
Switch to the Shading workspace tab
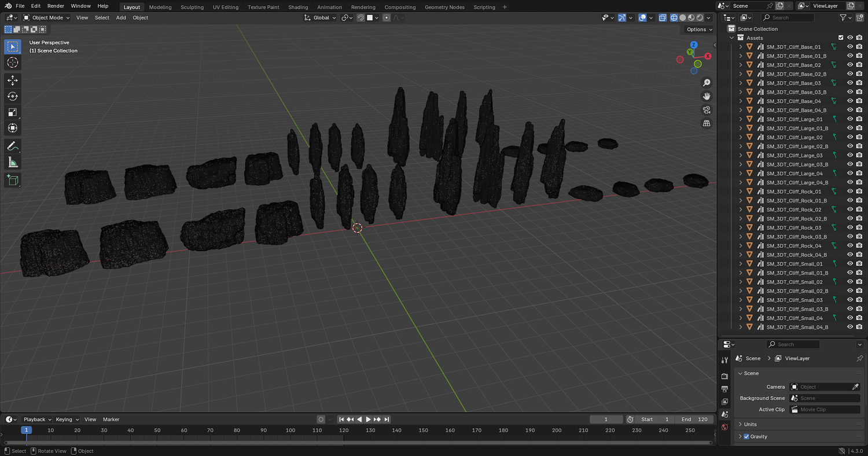[298, 7]
